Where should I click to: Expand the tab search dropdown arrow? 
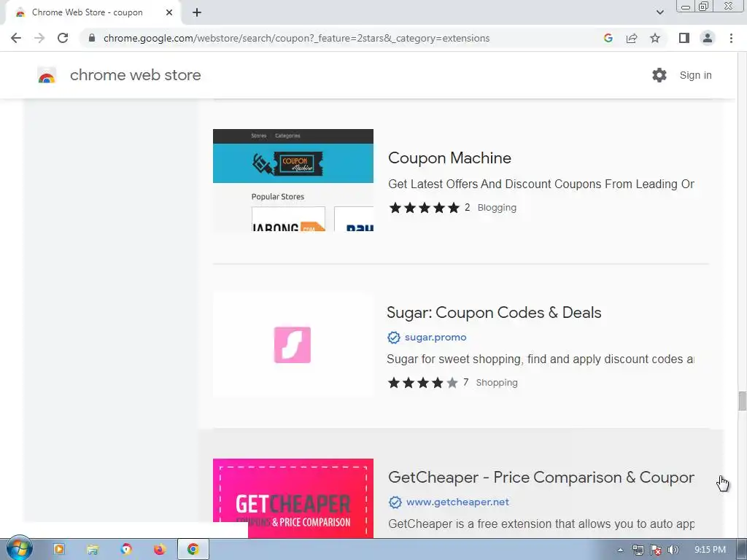pyautogui.click(x=659, y=12)
